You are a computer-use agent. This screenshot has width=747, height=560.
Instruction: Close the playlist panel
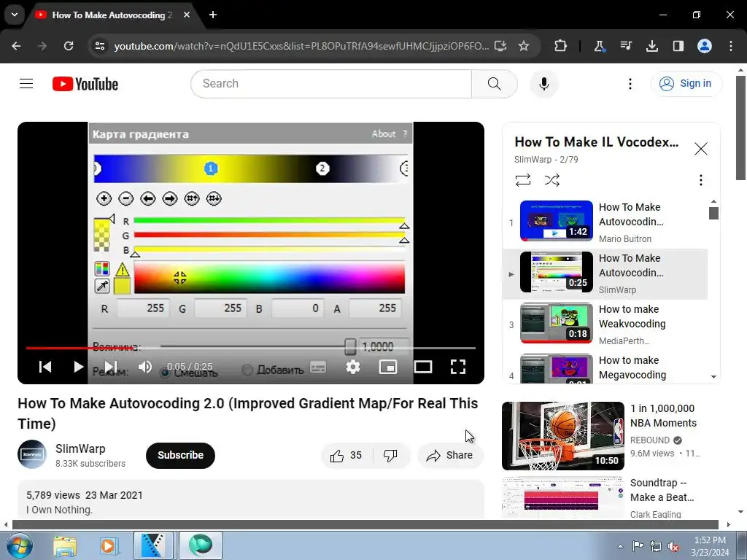point(701,149)
